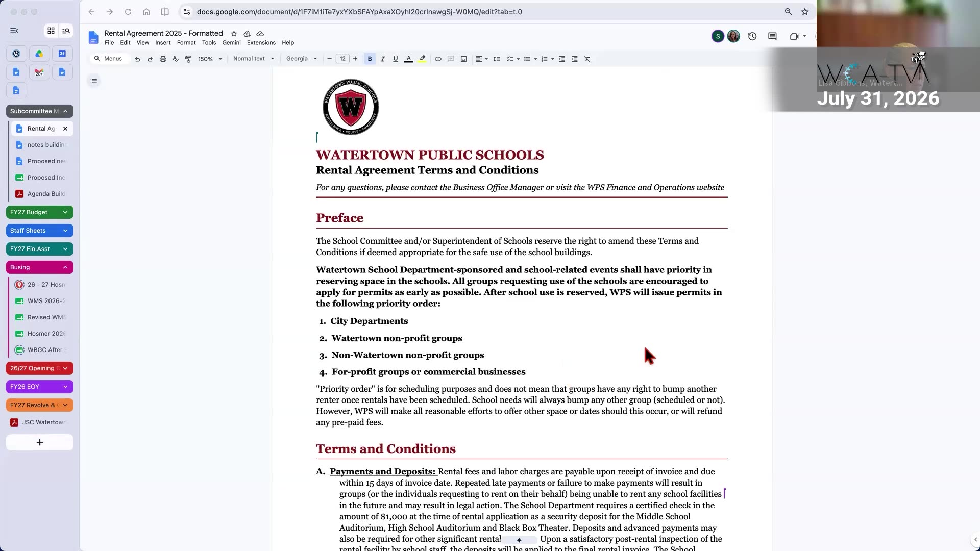The width and height of the screenshot is (980, 551).
Task: Open pinned Gmail tab
Action: click(39, 72)
